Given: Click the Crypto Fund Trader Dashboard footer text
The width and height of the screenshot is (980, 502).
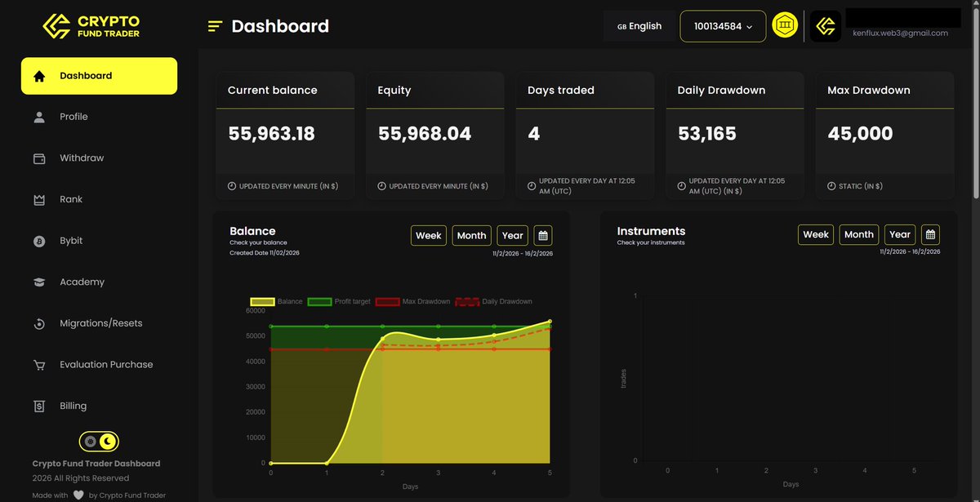Looking at the screenshot, I should pyautogui.click(x=96, y=464).
